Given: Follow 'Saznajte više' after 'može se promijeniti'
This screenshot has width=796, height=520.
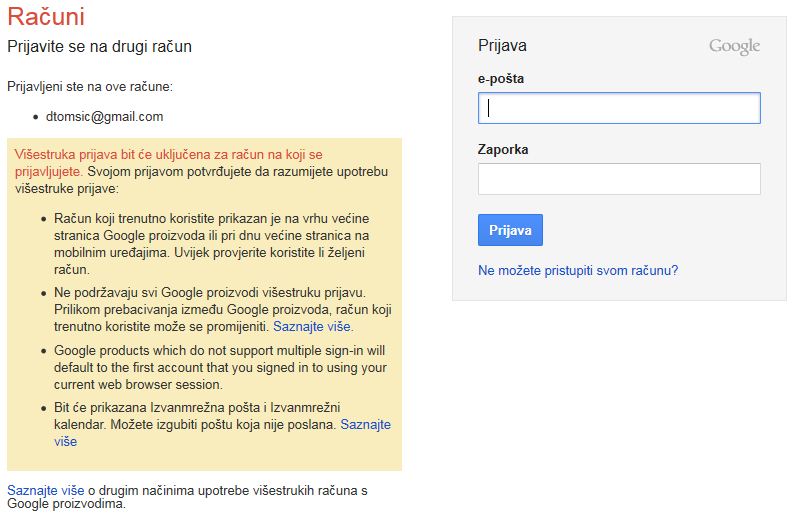Looking at the screenshot, I should pyautogui.click(x=312, y=326).
